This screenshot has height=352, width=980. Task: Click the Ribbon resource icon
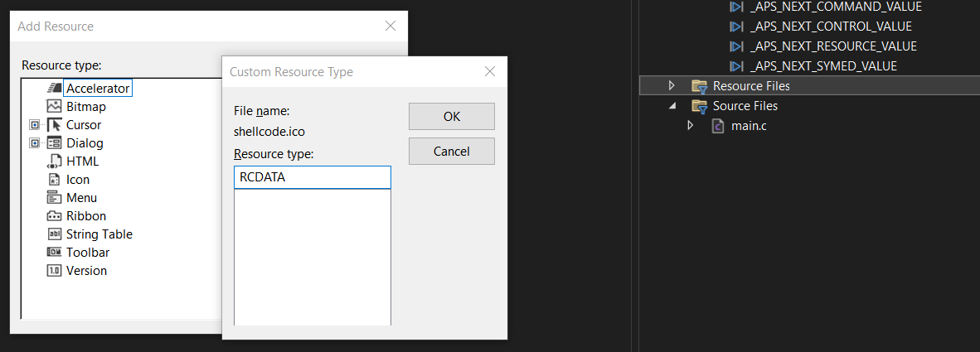[55, 216]
